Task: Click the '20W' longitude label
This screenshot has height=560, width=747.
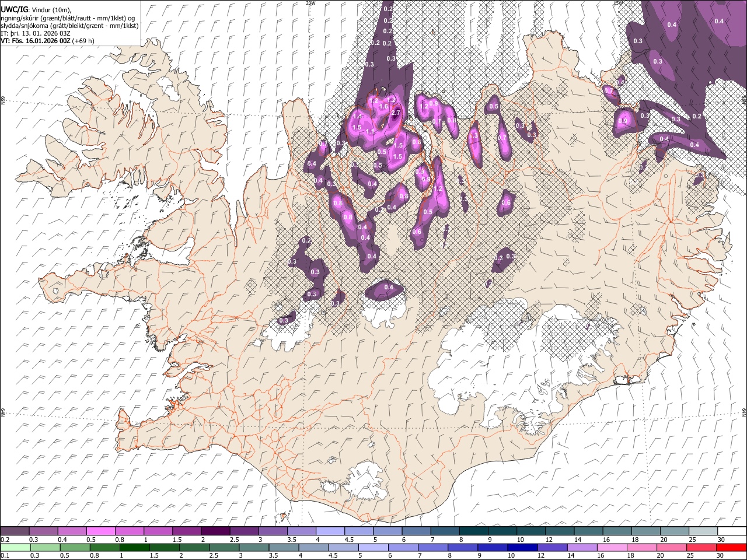Action: tap(310, 3)
